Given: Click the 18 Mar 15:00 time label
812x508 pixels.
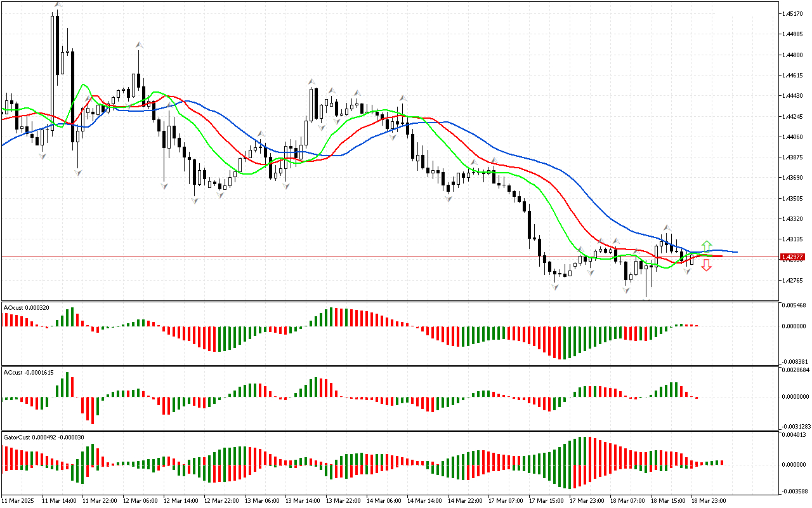Looking at the screenshot, I should [669, 501].
